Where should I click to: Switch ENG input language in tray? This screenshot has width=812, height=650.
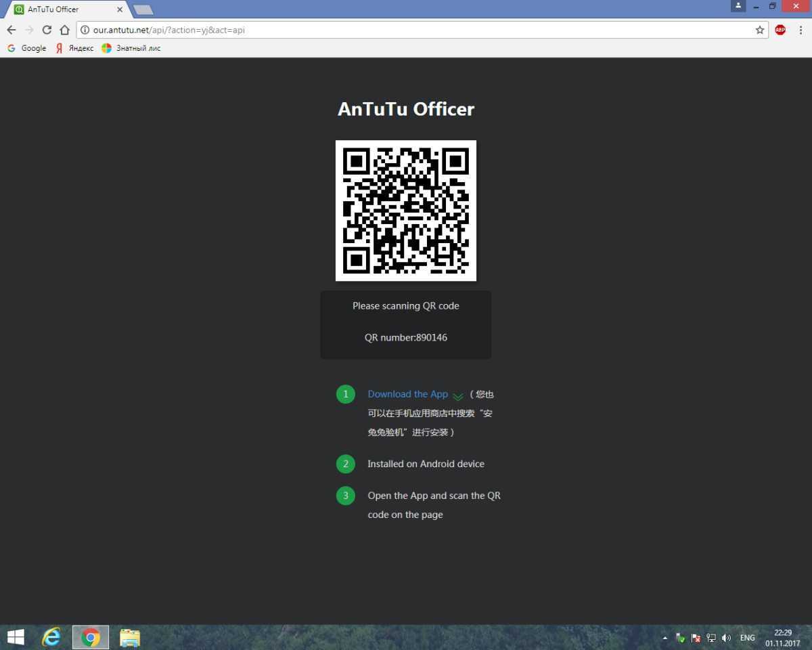[747, 638]
